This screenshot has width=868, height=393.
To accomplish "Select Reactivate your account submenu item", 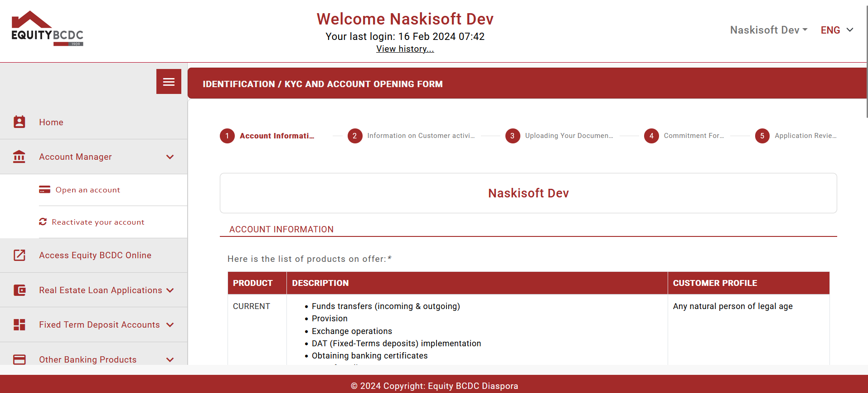I will [98, 222].
